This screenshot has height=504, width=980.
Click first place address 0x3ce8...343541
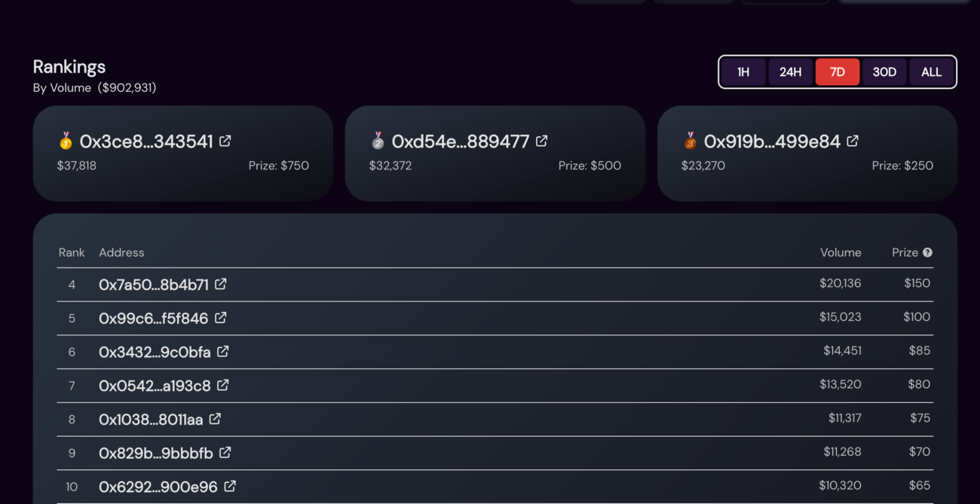(x=146, y=142)
